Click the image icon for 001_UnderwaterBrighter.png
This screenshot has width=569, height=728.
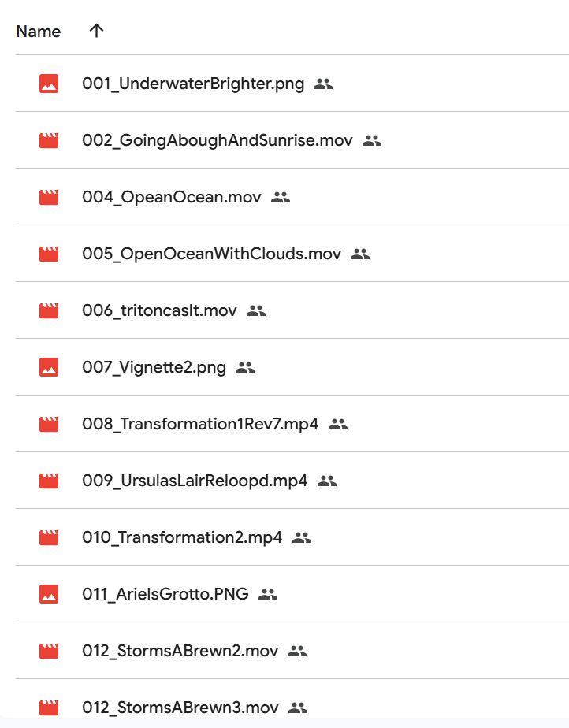coord(49,84)
